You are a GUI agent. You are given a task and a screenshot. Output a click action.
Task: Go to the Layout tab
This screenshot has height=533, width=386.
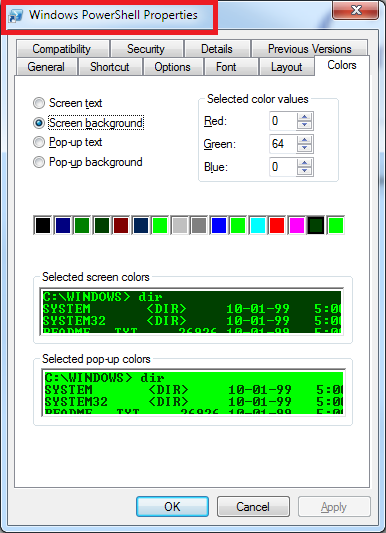tap(286, 67)
